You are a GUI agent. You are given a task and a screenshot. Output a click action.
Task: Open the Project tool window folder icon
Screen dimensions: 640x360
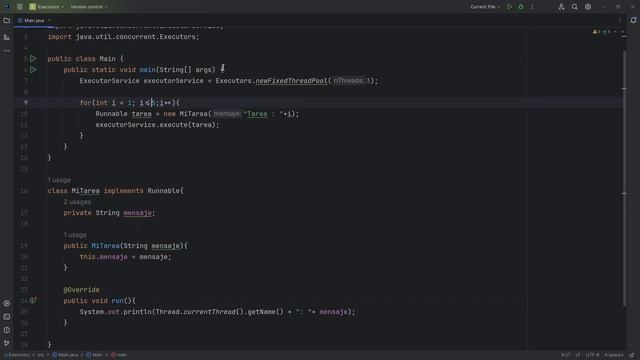click(7, 20)
